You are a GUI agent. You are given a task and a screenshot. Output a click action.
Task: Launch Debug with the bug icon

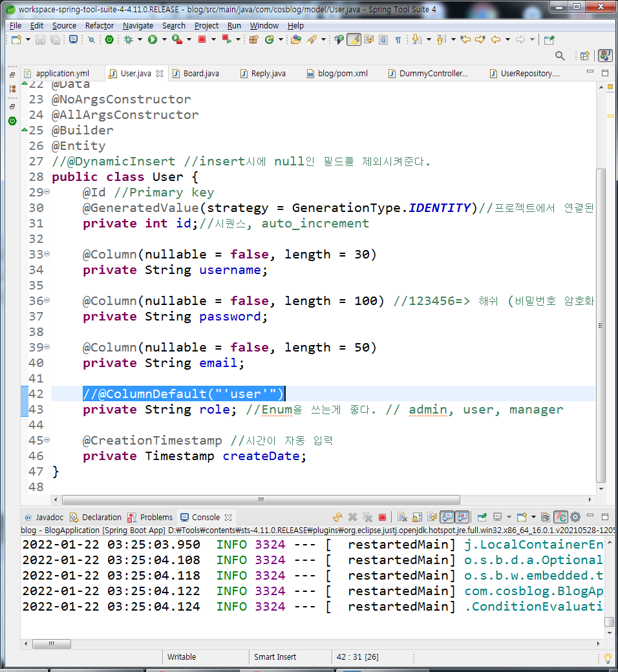tap(128, 40)
